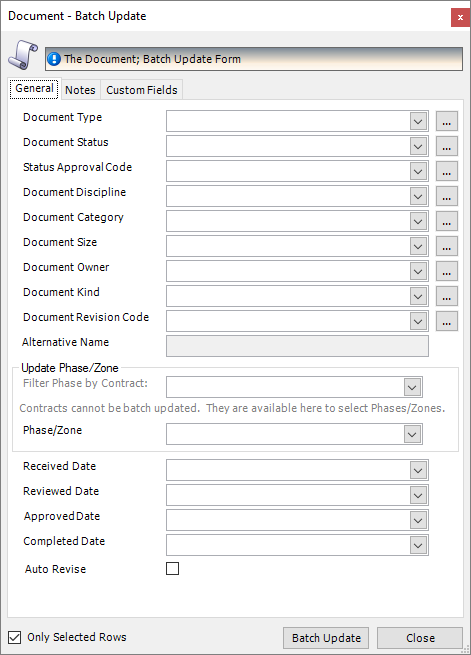Switch to the Notes tab

(80, 90)
